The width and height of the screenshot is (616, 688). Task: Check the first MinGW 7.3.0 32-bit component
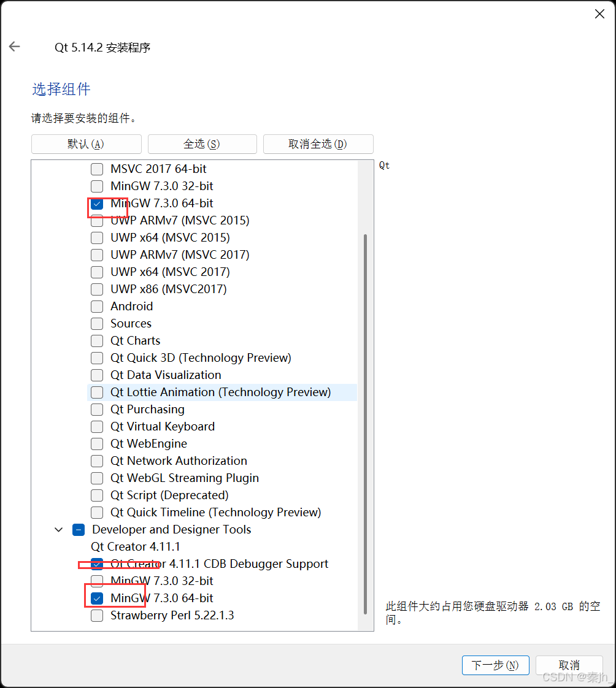(x=96, y=186)
